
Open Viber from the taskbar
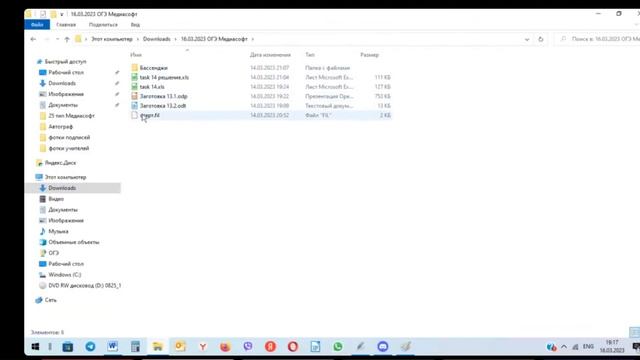(x=247, y=347)
